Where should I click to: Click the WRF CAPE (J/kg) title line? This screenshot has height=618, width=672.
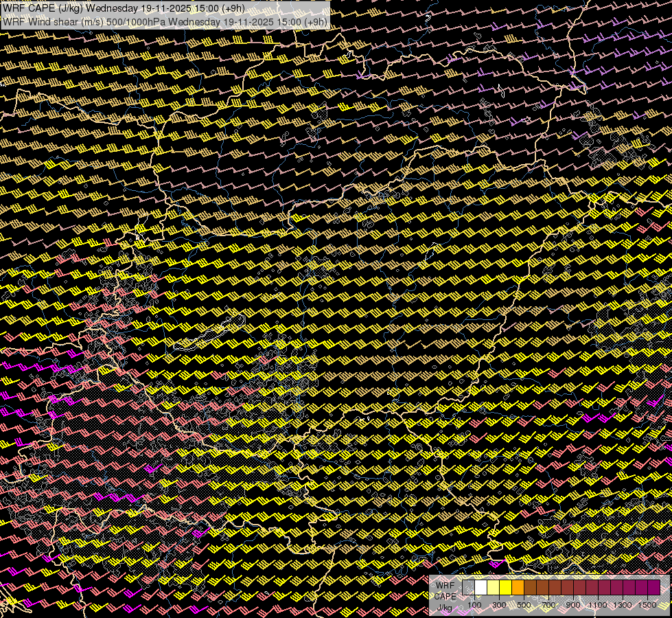[x=124, y=8]
